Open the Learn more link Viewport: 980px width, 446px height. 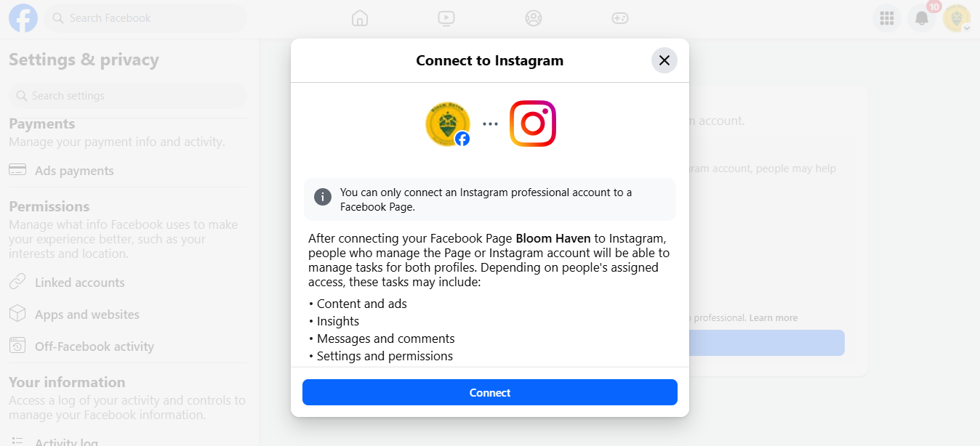click(774, 318)
